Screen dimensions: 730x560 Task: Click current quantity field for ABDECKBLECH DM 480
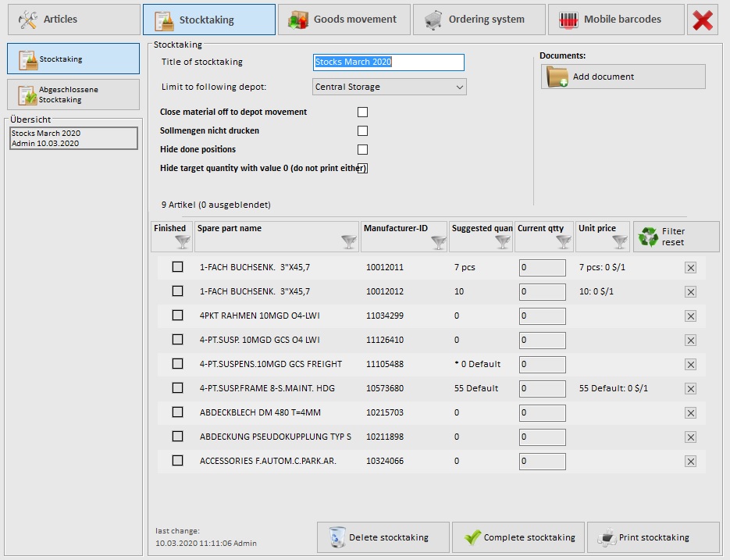[x=542, y=412]
